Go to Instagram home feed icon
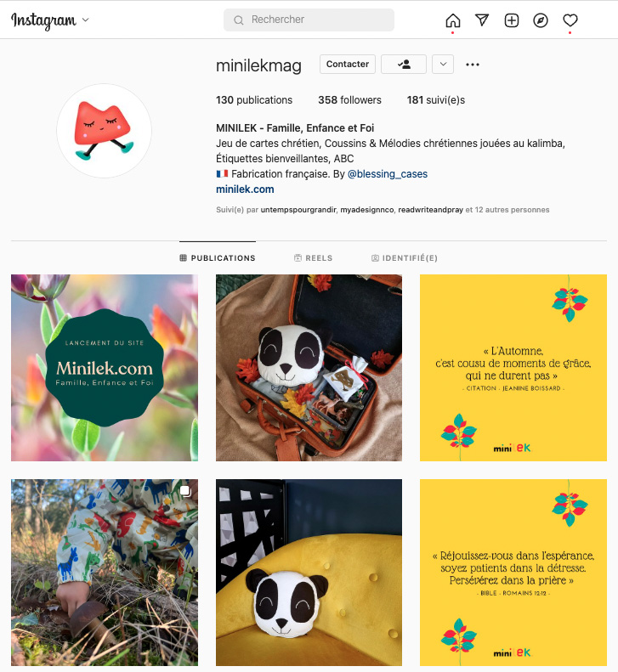618x672 pixels. click(453, 20)
